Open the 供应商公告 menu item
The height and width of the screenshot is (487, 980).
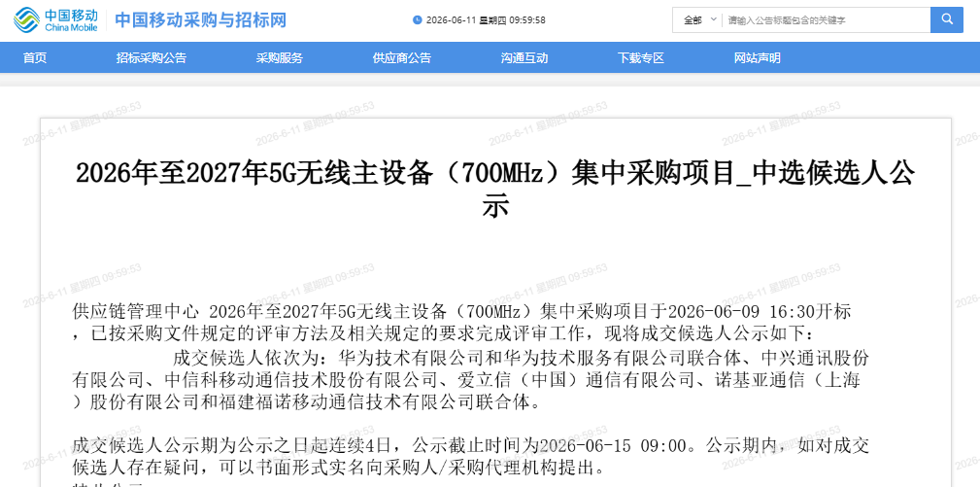402,58
